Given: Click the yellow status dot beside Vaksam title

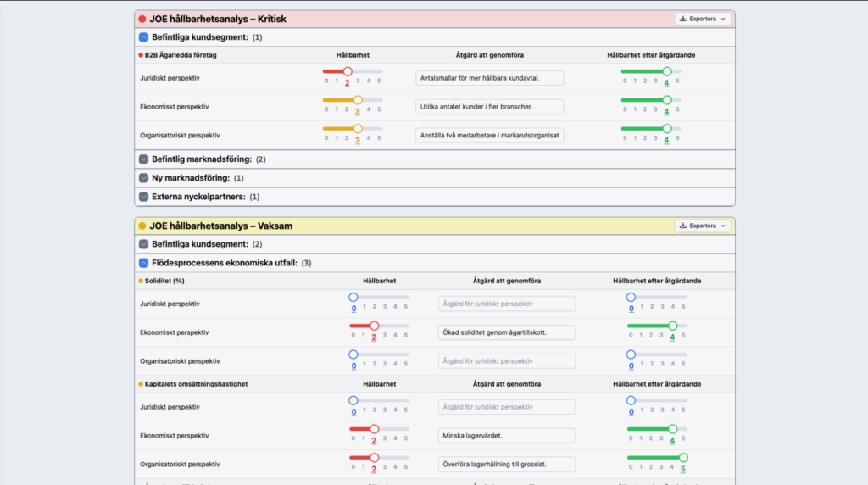Looking at the screenshot, I should (x=142, y=226).
